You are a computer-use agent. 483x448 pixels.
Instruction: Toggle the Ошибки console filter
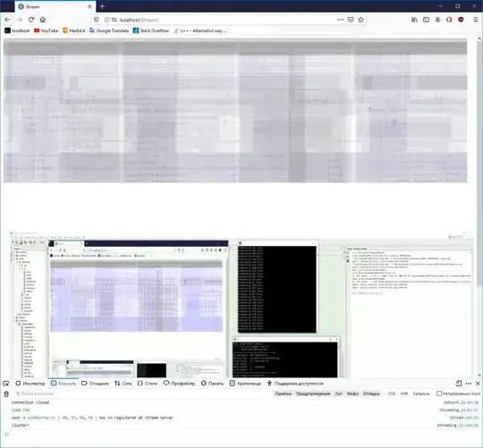tap(283, 393)
